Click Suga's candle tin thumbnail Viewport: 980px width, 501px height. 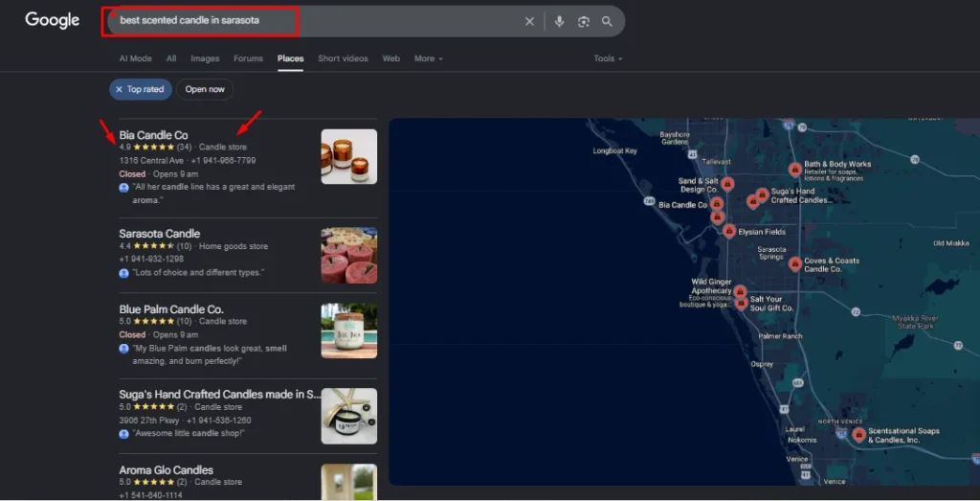pyautogui.click(x=348, y=416)
